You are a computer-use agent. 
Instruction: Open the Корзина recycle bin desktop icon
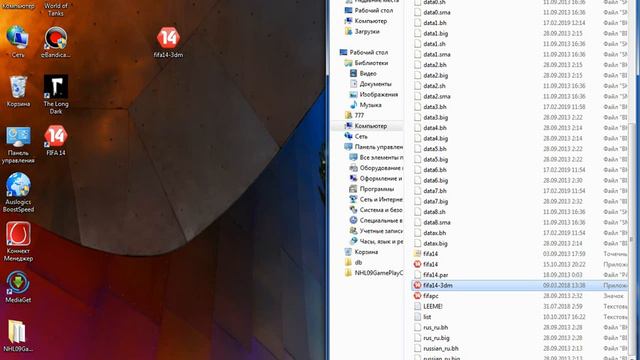pos(18,91)
